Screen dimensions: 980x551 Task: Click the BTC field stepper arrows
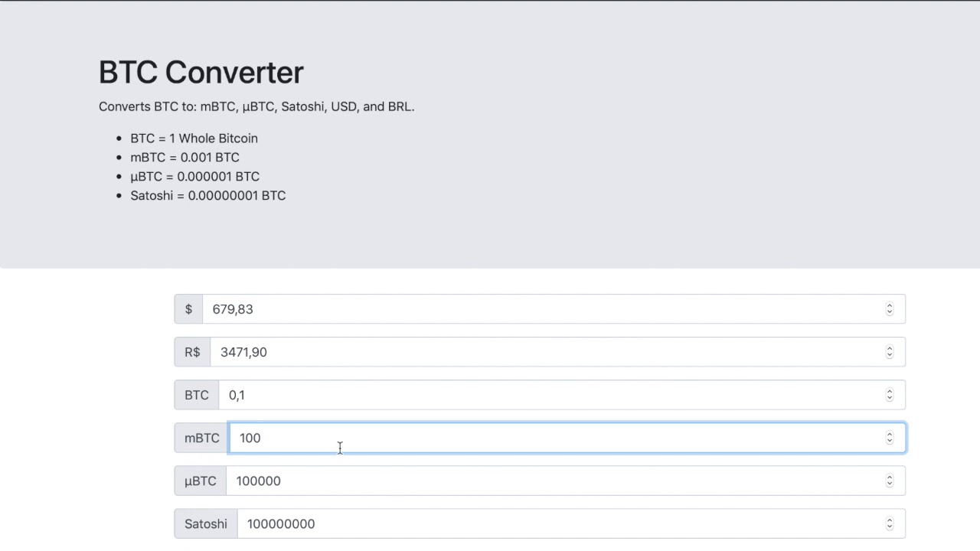890,395
